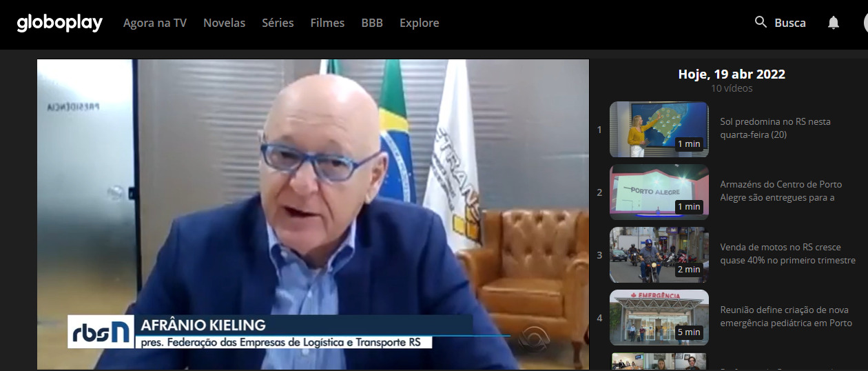Play the weather forecast video thumbnail
The height and width of the screenshot is (371, 868).
coord(659,129)
